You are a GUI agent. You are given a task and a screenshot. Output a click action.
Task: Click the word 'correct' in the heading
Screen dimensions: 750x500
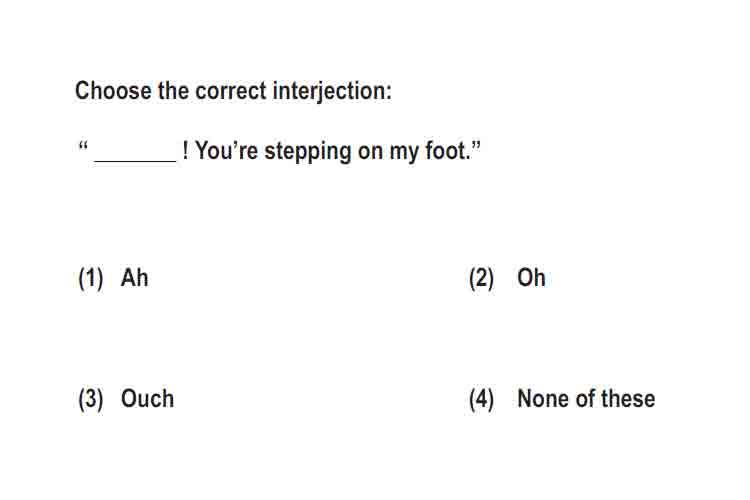(231, 91)
